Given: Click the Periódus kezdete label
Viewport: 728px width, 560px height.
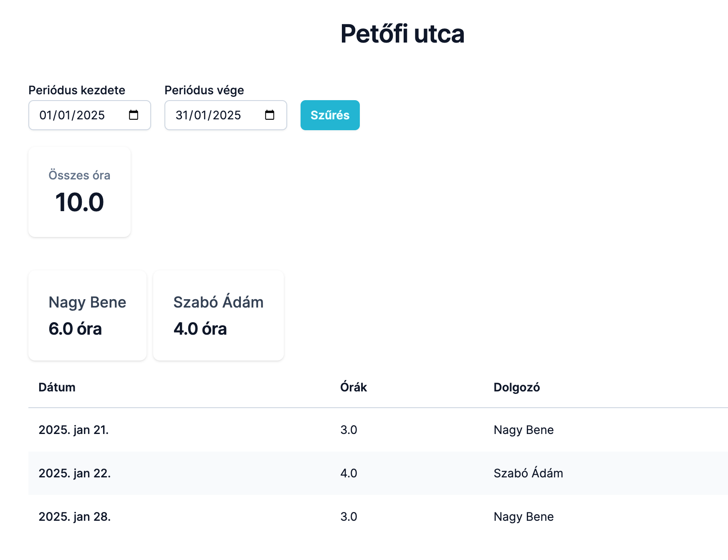Looking at the screenshot, I should [76, 90].
